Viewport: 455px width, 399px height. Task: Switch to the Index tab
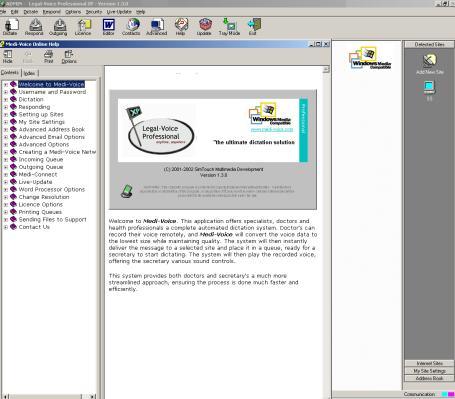coord(29,73)
